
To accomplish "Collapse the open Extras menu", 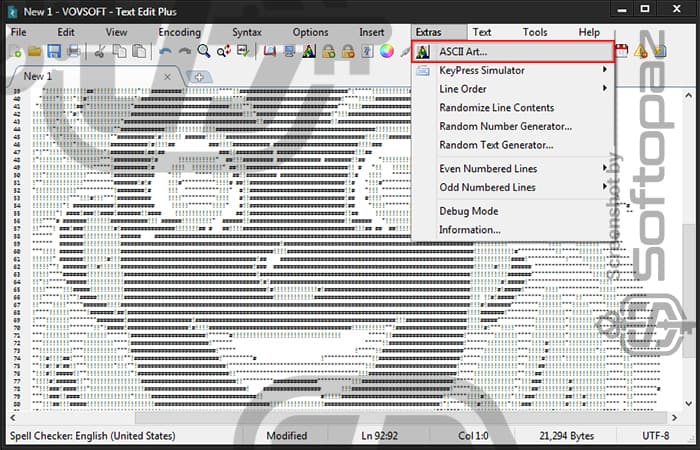I will click(439, 32).
